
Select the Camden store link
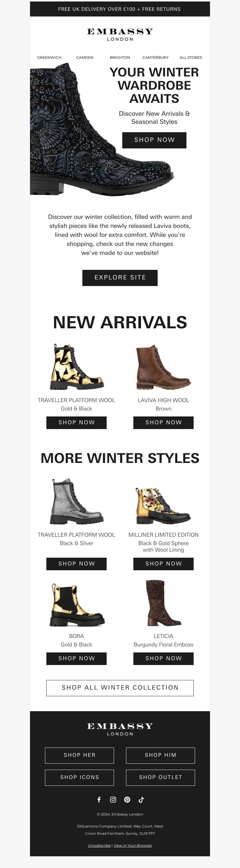[85, 58]
